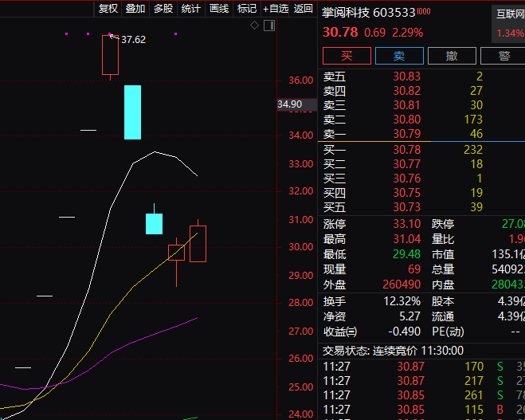Select 买一 price 30.78
Viewport: 525px width, 420px height.
coord(406,150)
